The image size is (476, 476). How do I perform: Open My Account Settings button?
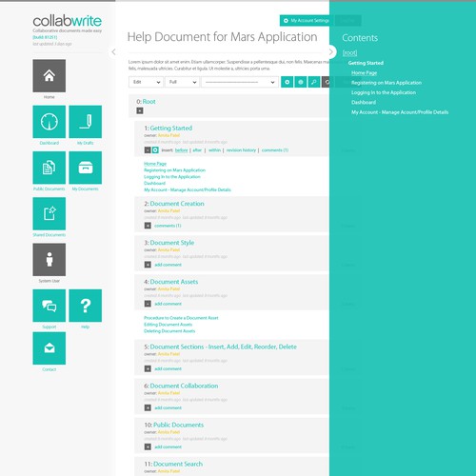click(x=305, y=21)
